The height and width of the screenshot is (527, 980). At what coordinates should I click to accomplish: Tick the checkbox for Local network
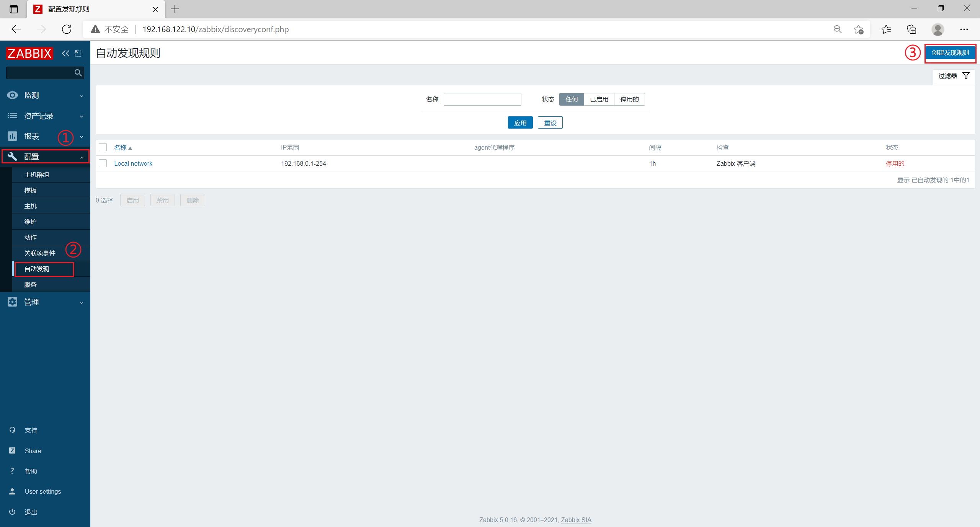coord(103,163)
